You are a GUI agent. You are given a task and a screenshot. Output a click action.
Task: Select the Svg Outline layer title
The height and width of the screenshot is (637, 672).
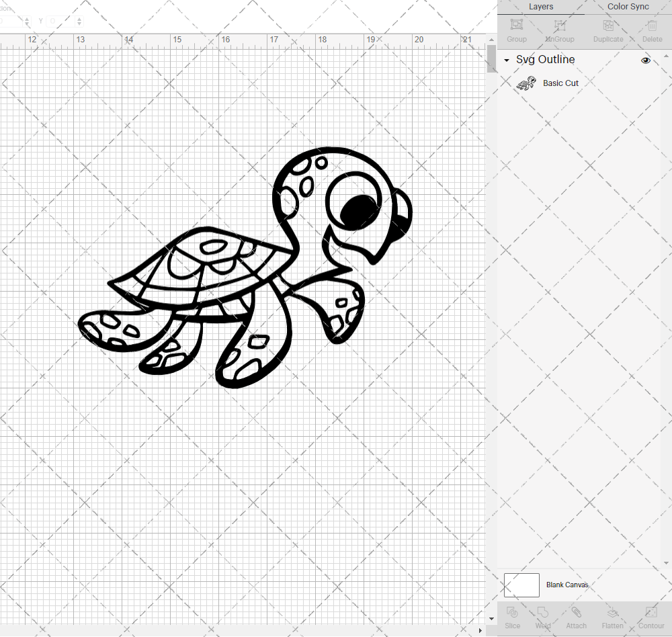(x=545, y=60)
